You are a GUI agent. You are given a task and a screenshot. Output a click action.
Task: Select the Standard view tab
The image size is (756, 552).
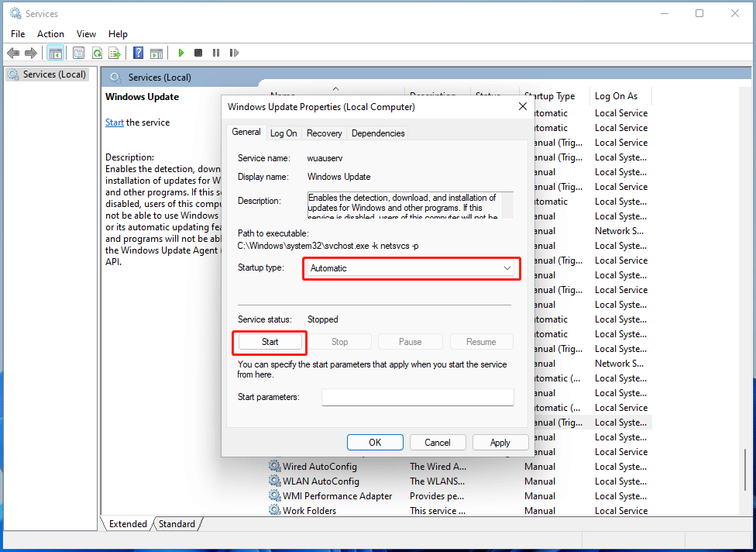coord(177,524)
